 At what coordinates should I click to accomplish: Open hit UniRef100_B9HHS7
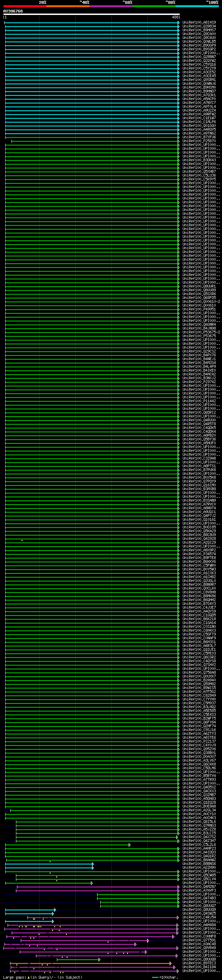click(x=199, y=30)
